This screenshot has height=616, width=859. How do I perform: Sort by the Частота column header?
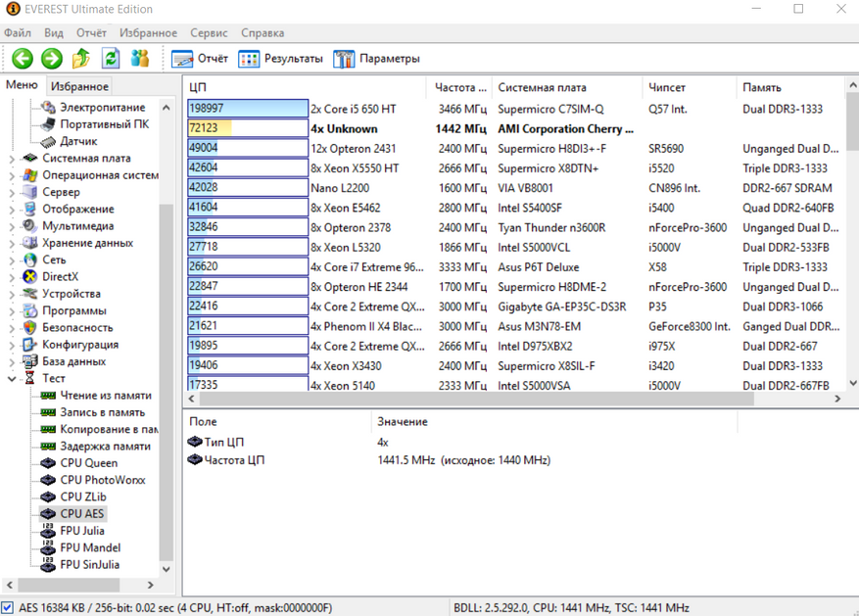(459, 87)
